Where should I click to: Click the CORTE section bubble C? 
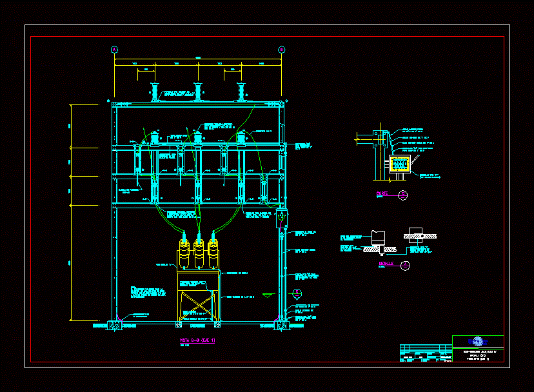(x=403, y=195)
